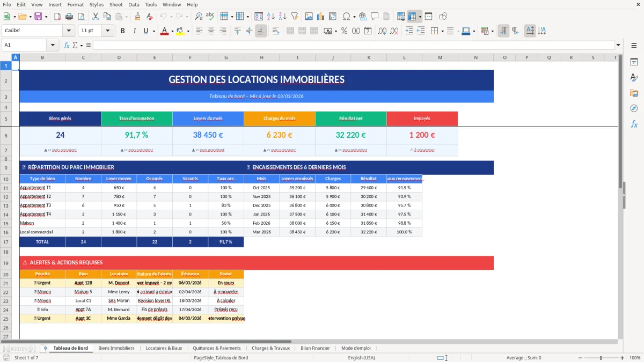
Task: Toggle italic formatting
Action: [135, 31]
